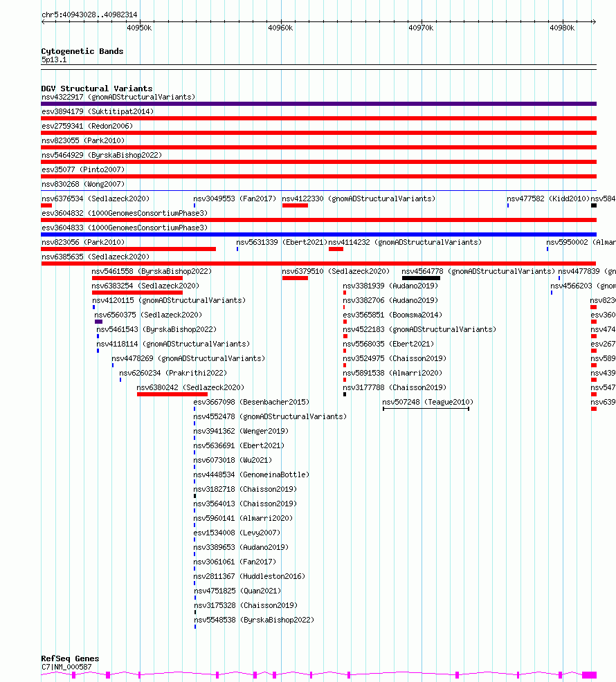The image size is (616, 682).
Task: Open nsv6260234 Prakrithi2022 variant
Action: [x=173, y=374]
